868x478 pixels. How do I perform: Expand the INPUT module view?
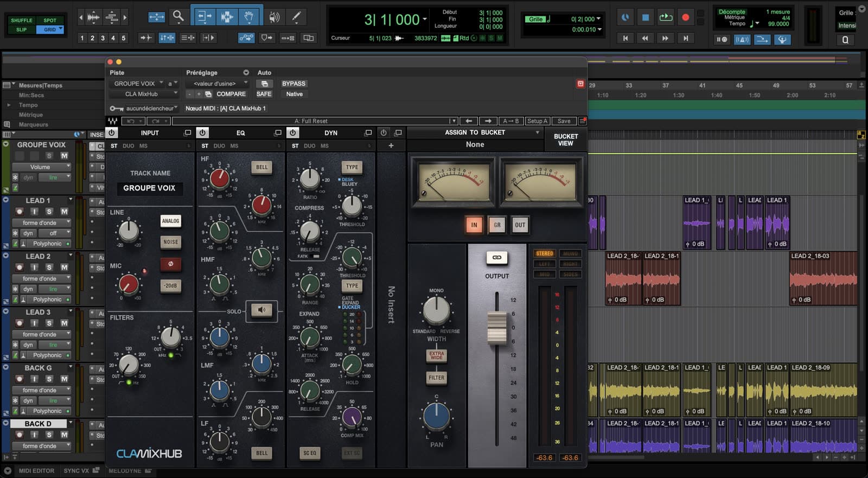click(188, 133)
